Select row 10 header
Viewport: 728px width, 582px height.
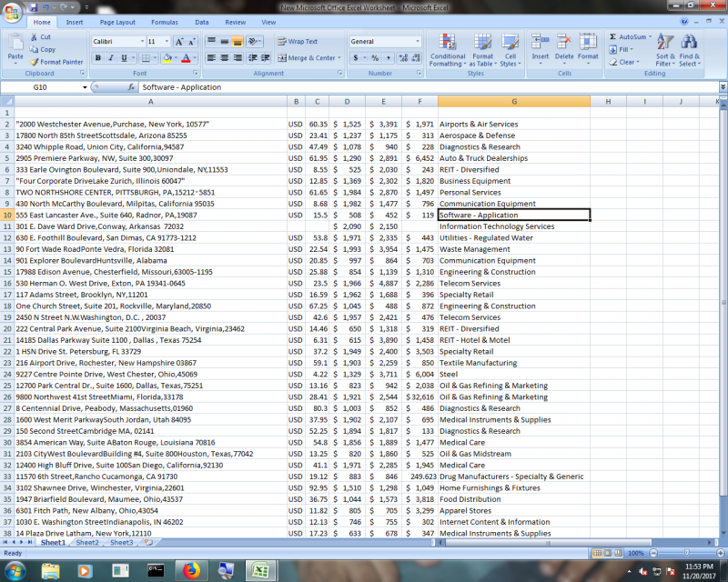(x=7, y=215)
